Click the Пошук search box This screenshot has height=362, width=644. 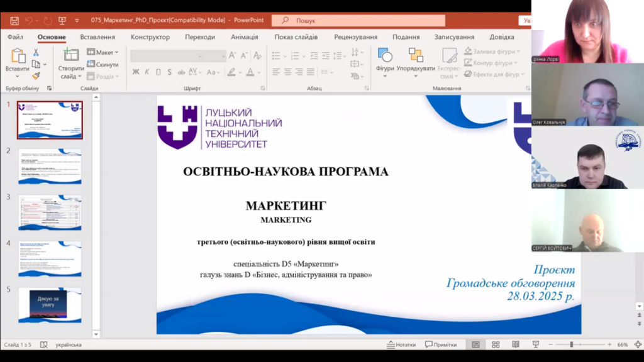(358, 21)
